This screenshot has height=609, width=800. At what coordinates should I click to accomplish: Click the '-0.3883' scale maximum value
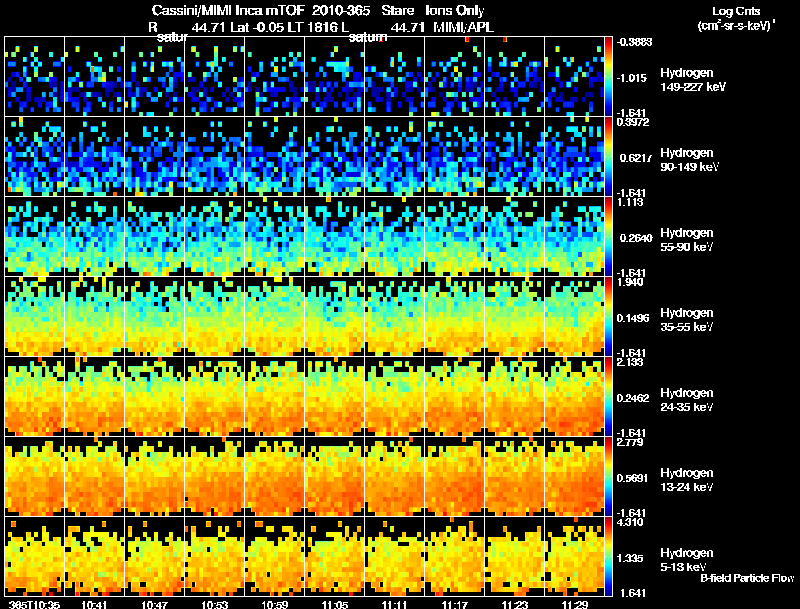[x=634, y=42]
